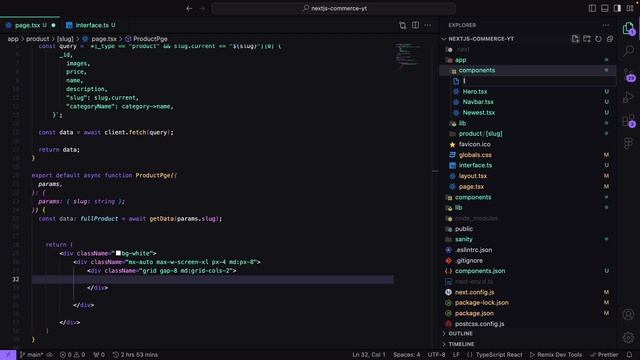This screenshot has width=640, height=360.
Task: Click the remote window indicator in status bar
Action: coord(8,355)
